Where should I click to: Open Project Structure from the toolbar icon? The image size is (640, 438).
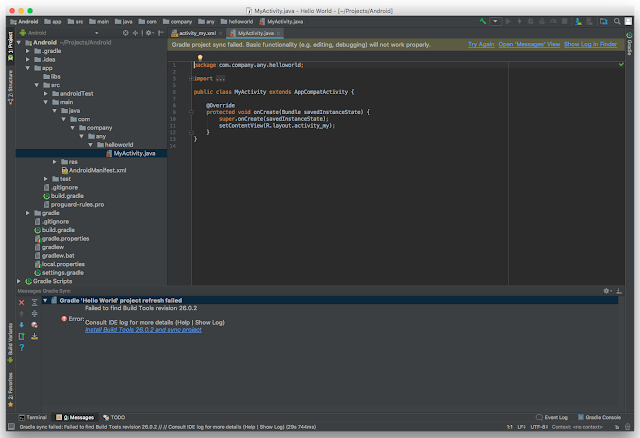[604, 21]
